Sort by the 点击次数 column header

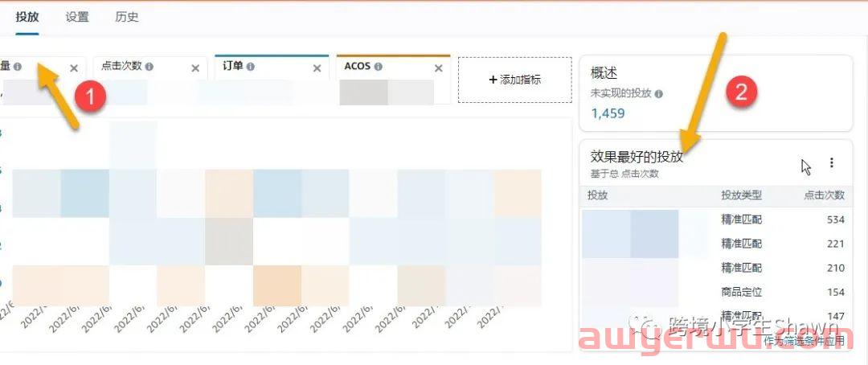(825, 195)
